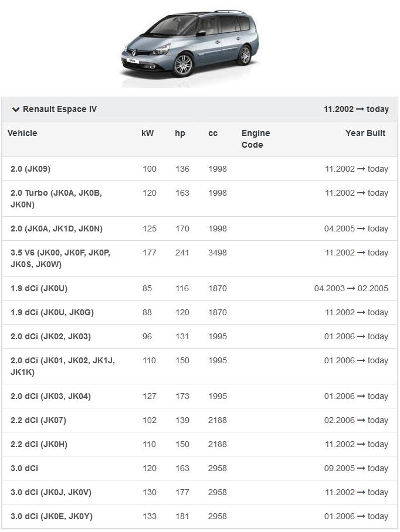Click the Renault Espace IV header title
The height and width of the screenshot is (532, 400).
click(x=60, y=110)
